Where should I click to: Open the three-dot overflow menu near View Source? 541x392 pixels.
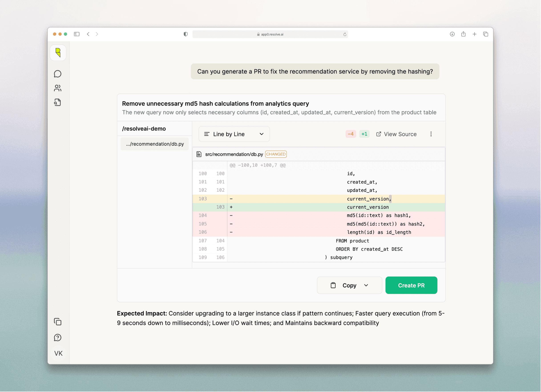(x=431, y=134)
